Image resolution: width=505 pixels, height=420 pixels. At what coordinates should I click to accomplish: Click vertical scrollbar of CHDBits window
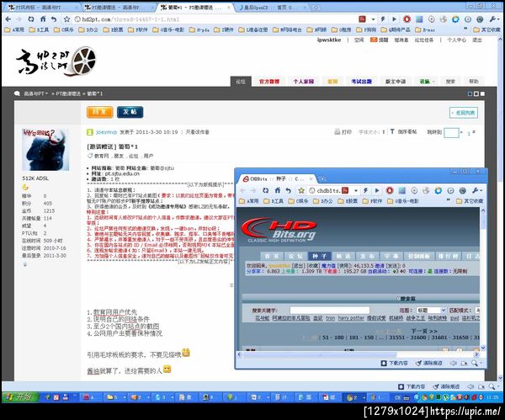[483, 279]
